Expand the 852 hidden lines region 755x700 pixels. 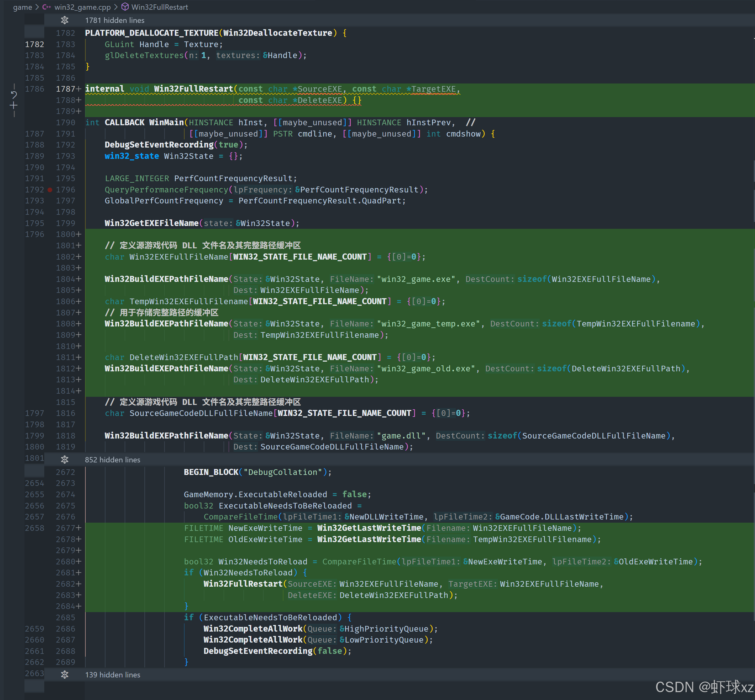[112, 460]
